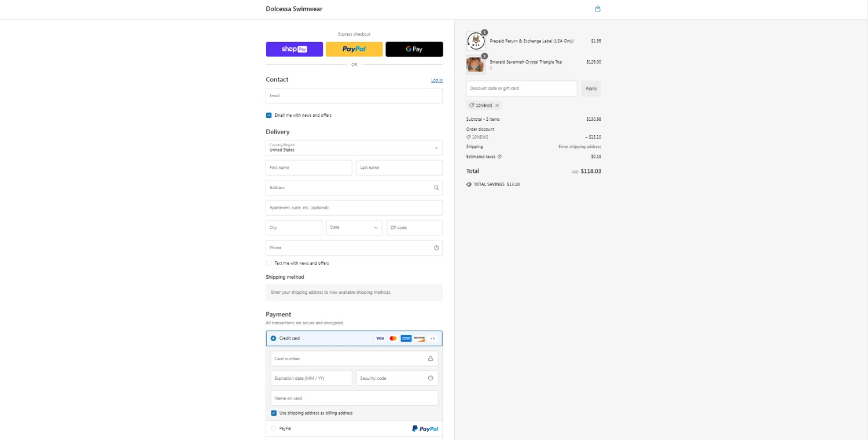
Task: Pay with PayPal express checkout button
Action: pos(354,49)
